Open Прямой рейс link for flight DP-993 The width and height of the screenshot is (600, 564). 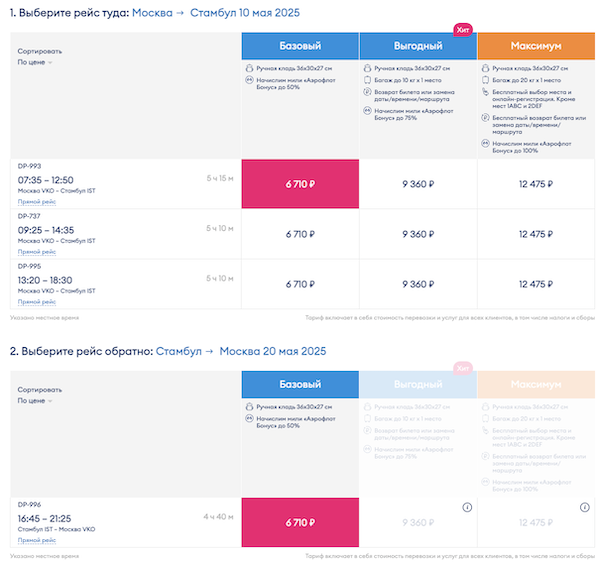36,201
